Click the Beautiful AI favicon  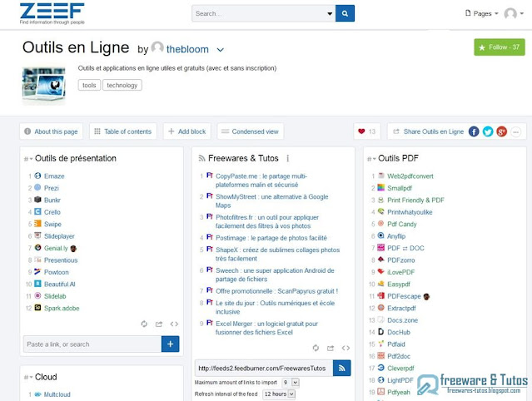pyautogui.click(x=37, y=284)
